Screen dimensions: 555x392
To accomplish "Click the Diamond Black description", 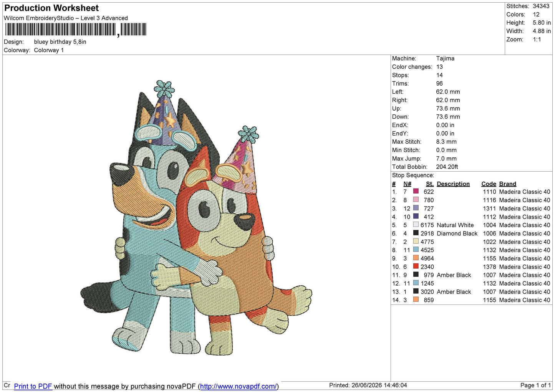I will (457, 233).
